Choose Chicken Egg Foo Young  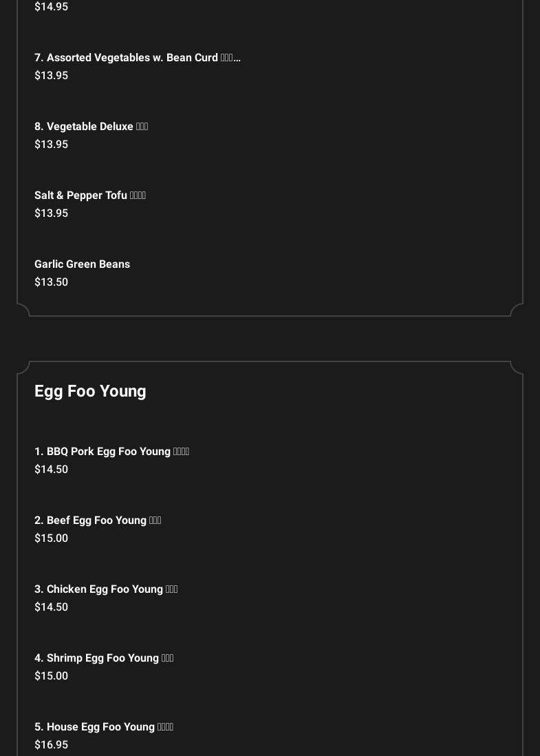106,589
